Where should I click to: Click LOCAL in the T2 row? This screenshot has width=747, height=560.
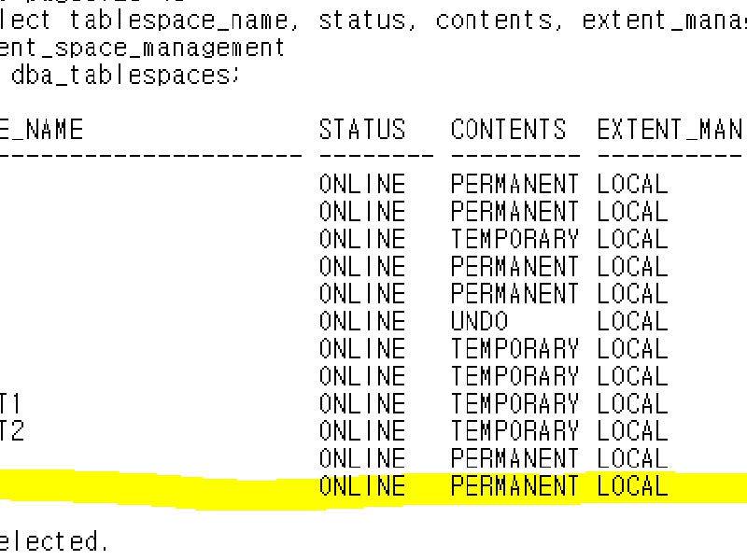632,431
